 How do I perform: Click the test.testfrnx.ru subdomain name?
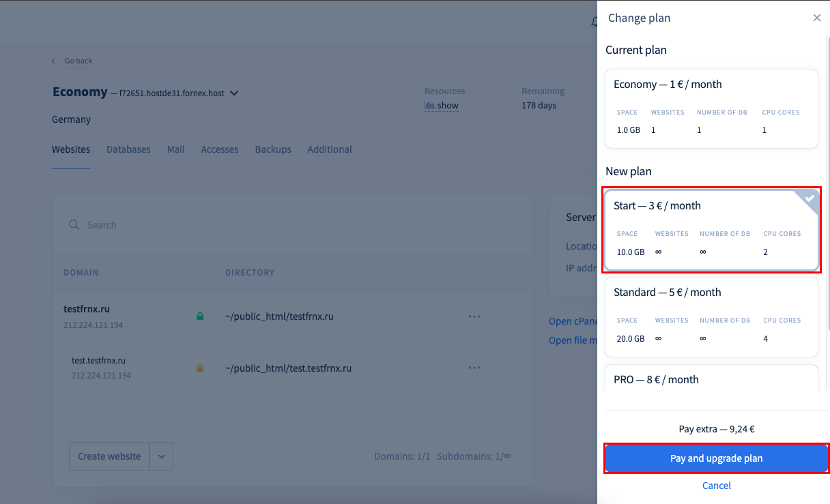99,360
